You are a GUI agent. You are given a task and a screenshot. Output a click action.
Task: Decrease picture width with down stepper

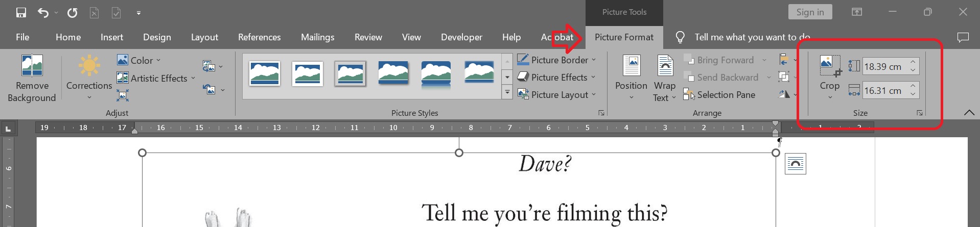point(913,95)
